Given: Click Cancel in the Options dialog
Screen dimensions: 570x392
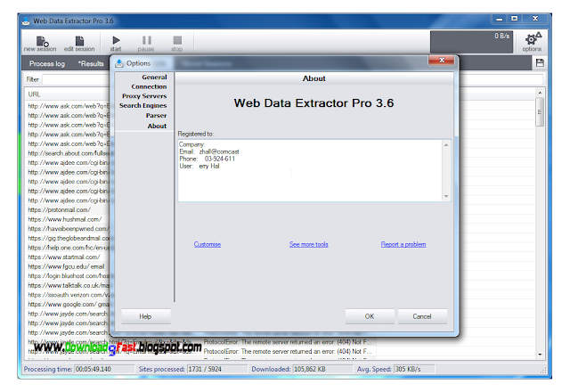Looking at the screenshot, I should [x=422, y=316].
